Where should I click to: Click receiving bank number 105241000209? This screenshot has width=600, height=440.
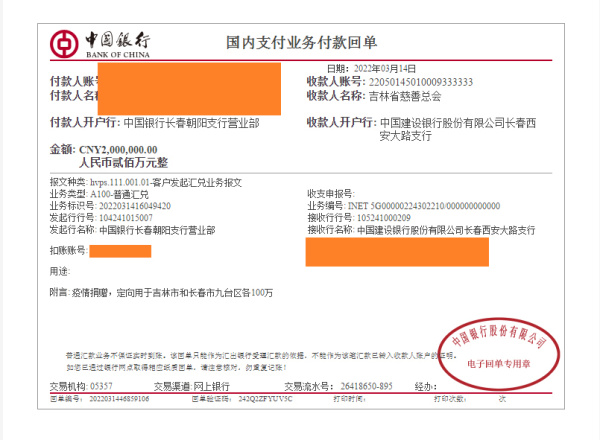384,218
